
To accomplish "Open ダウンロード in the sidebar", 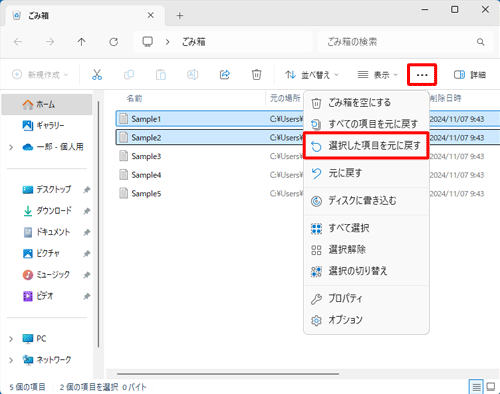I will 47,211.
